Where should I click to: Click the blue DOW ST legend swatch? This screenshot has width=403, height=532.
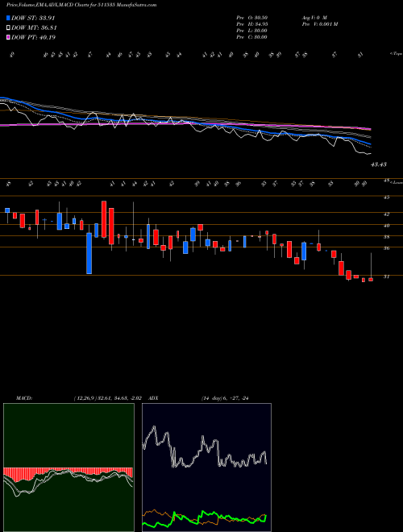click(8, 18)
